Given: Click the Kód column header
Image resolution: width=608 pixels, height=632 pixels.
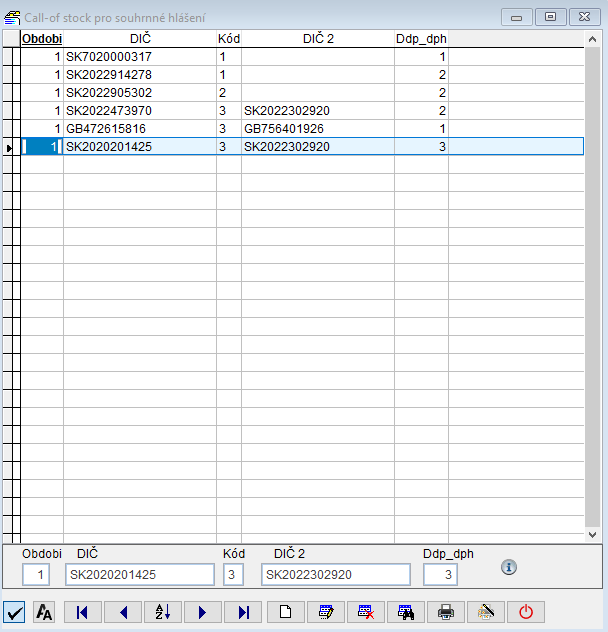Looking at the screenshot, I should pos(229,39).
